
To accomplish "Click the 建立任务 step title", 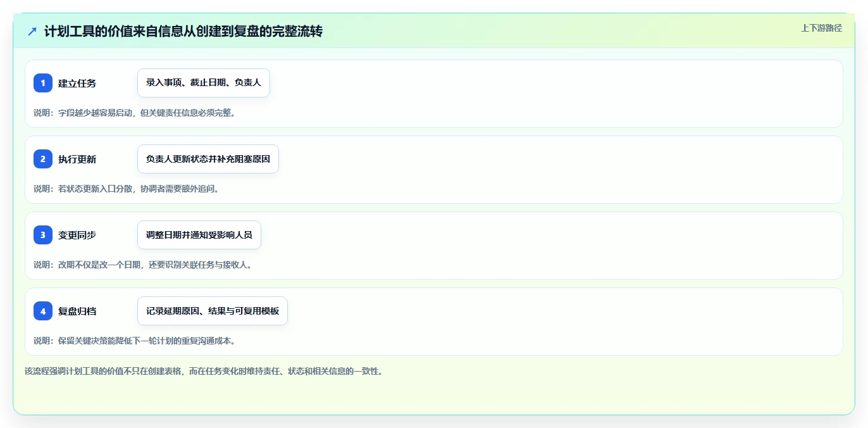I will [x=77, y=83].
